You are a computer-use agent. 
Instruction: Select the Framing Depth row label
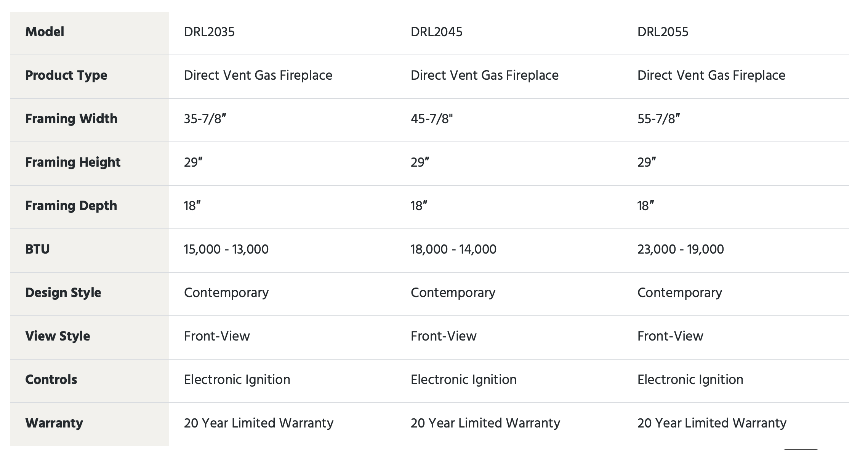pyautogui.click(x=71, y=206)
